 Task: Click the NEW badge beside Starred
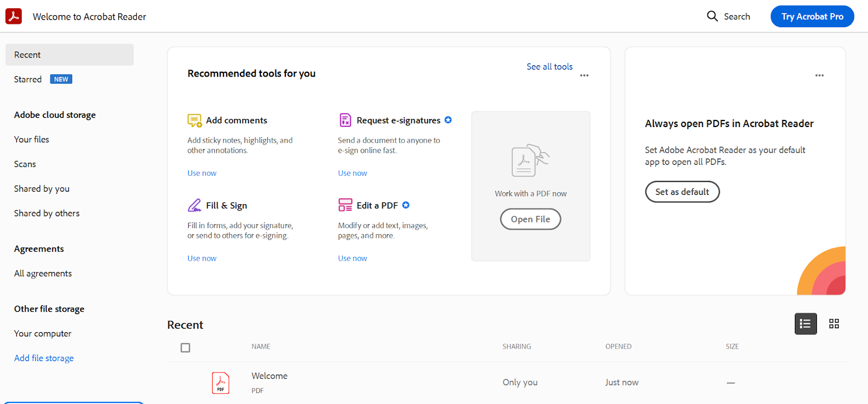(61, 79)
